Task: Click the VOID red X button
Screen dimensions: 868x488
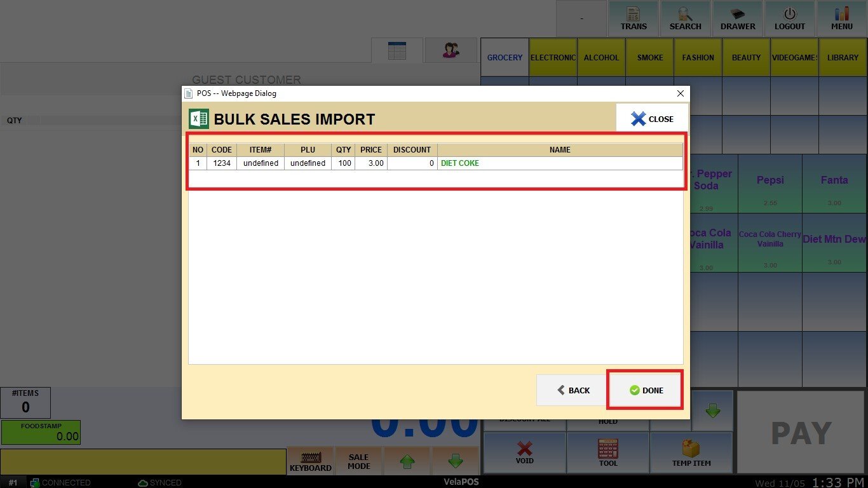Action: 524,452
